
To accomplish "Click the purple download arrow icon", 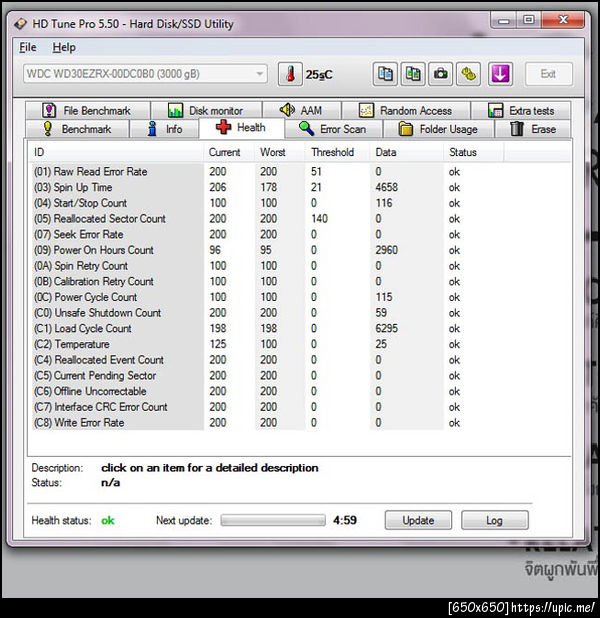I will pos(500,74).
